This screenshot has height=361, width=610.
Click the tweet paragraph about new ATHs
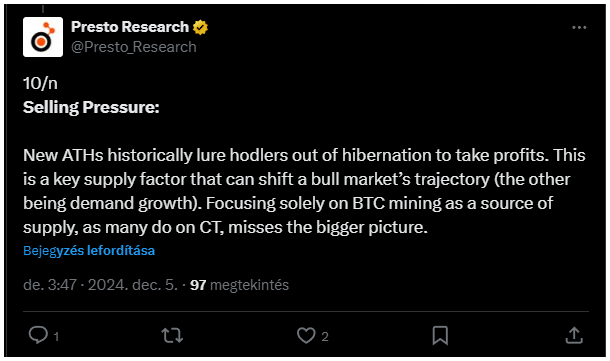304,191
